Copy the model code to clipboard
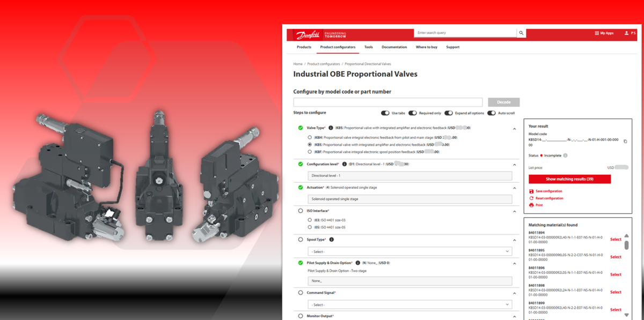Screen dimensions: 644x320 tap(625, 142)
